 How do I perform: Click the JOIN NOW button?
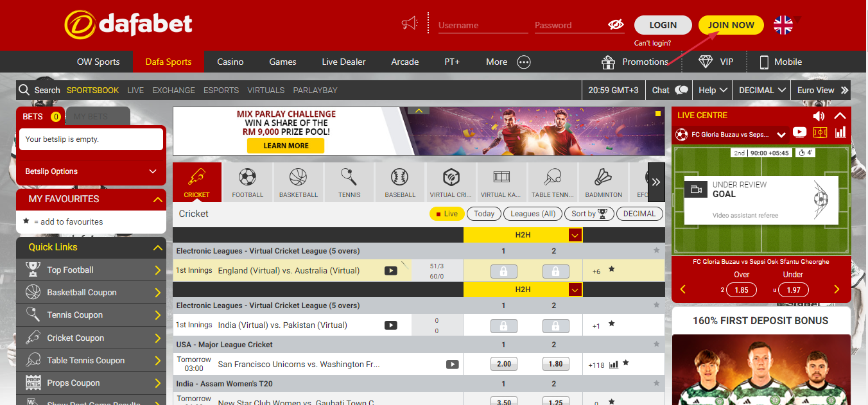point(731,25)
